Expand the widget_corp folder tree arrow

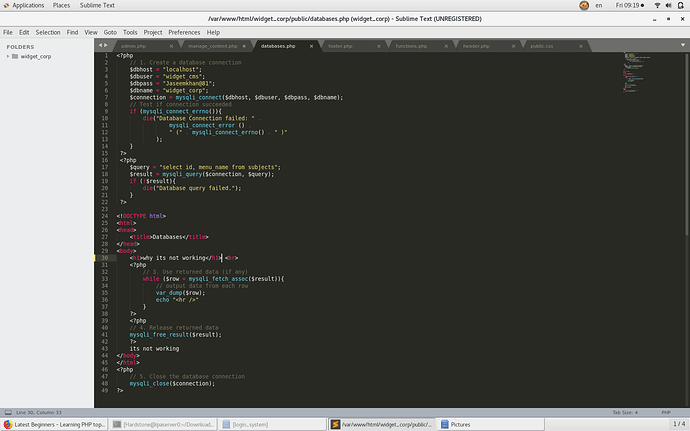pyautogui.click(x=7, y=56)
